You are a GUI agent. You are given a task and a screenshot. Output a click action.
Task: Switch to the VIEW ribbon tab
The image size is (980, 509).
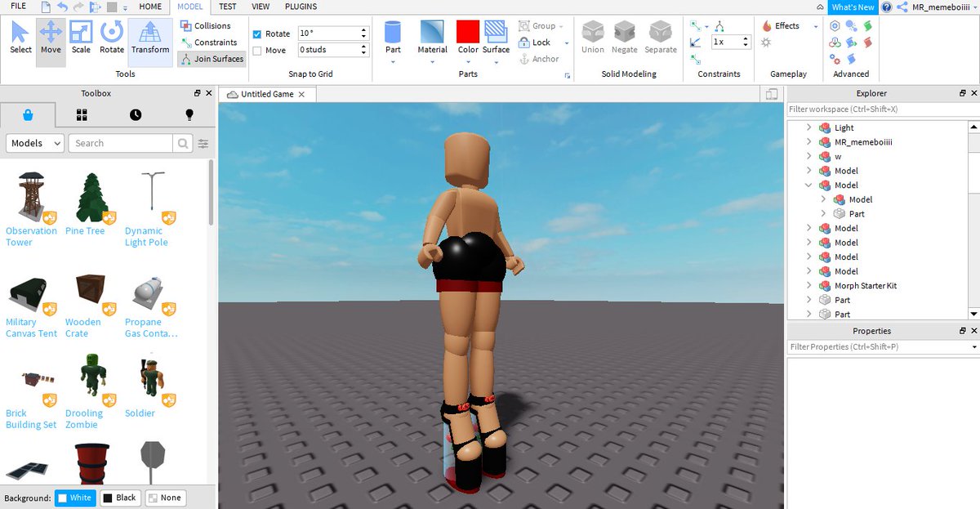[x=261, y=7]
